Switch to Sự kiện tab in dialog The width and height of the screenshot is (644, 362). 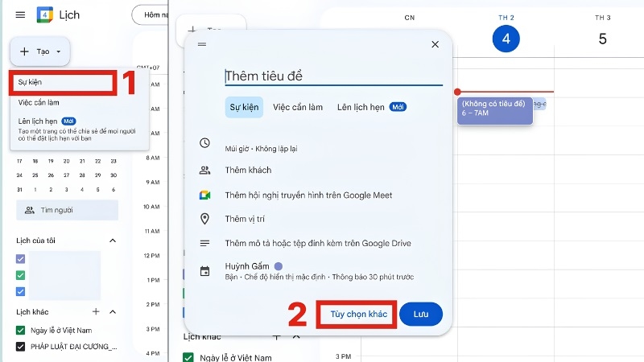click(x=244, y=107)
